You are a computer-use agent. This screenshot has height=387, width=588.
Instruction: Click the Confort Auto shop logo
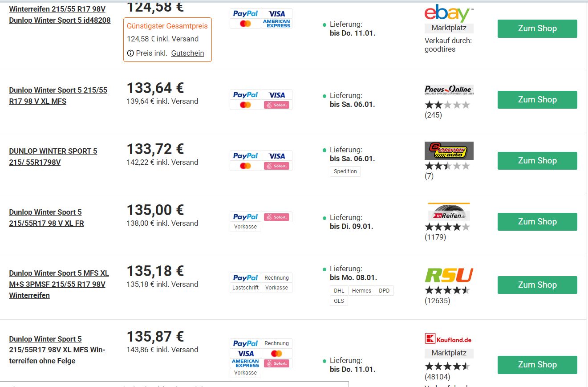(449, 151)
